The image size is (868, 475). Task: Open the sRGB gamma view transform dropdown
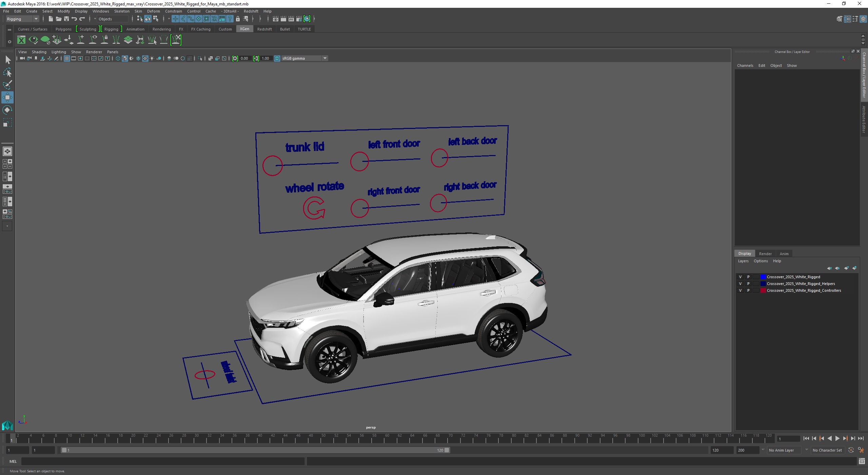(x=304, y=58)
